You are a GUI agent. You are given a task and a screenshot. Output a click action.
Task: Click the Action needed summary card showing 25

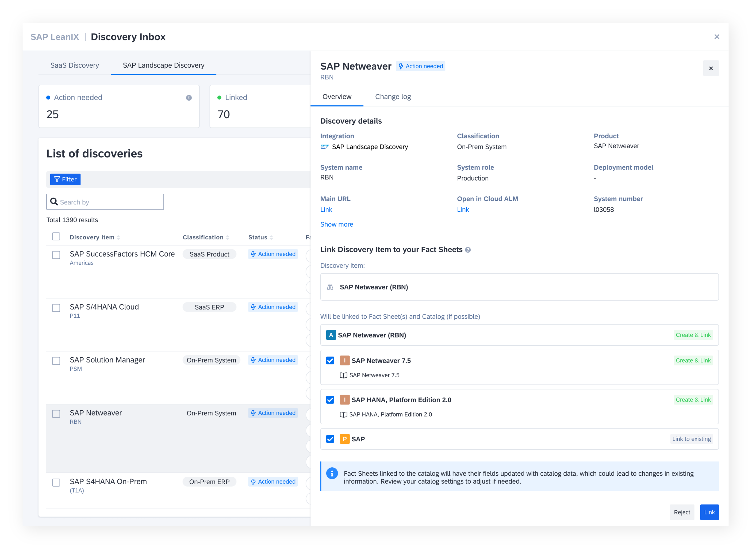(119, 106)
